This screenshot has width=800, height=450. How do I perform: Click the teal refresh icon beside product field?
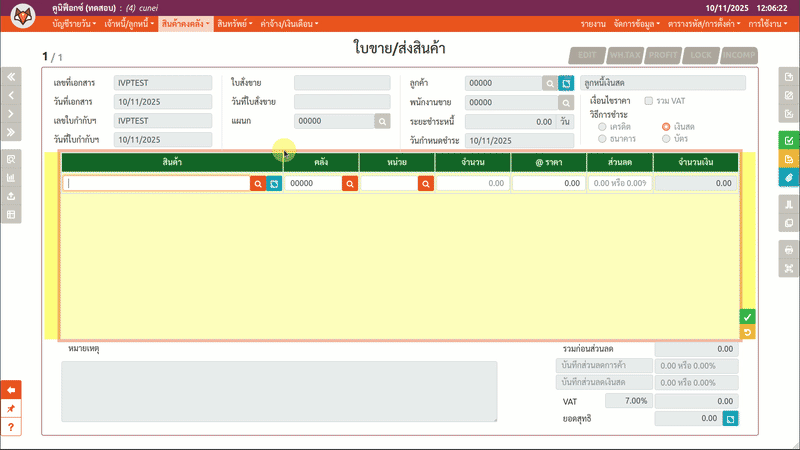(x=274, y=184)
